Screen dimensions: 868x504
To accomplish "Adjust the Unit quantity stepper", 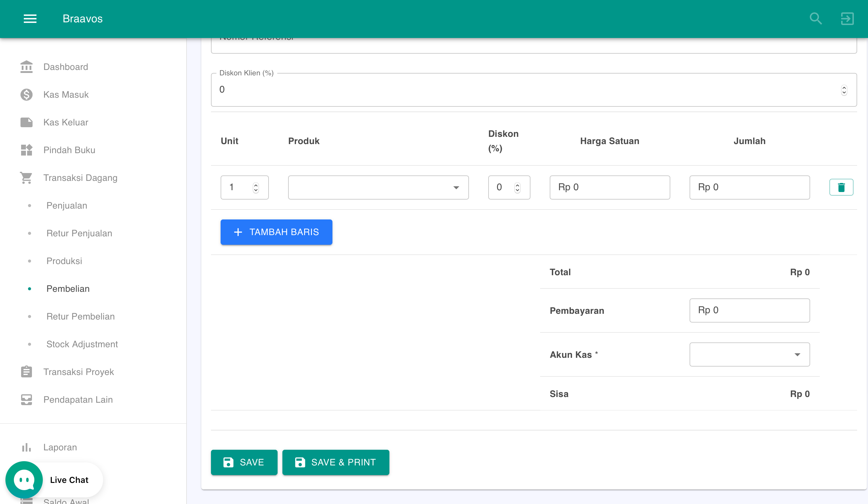I will [256, 187].
